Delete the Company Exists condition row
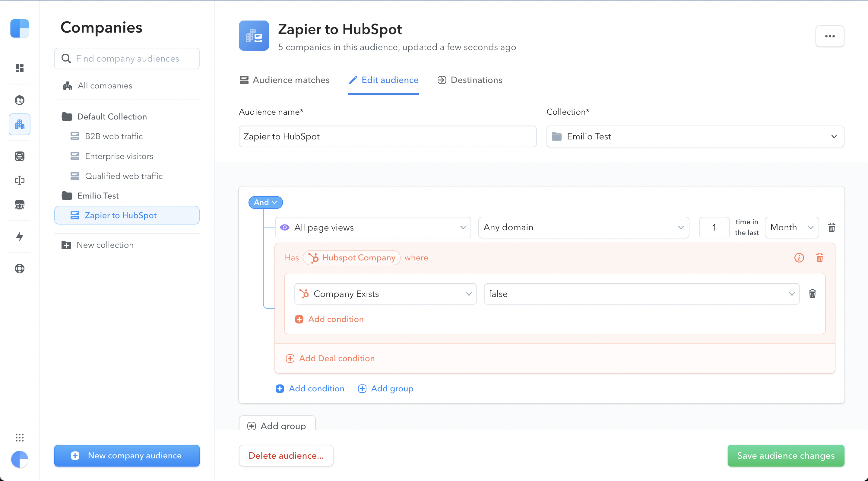 coord(813,294)
